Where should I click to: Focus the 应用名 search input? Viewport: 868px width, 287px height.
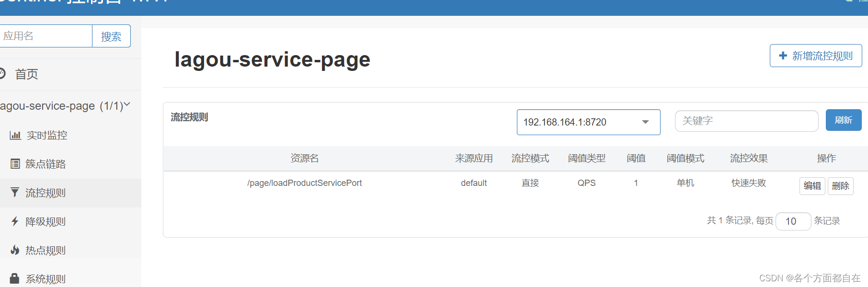tap(46, 36)
